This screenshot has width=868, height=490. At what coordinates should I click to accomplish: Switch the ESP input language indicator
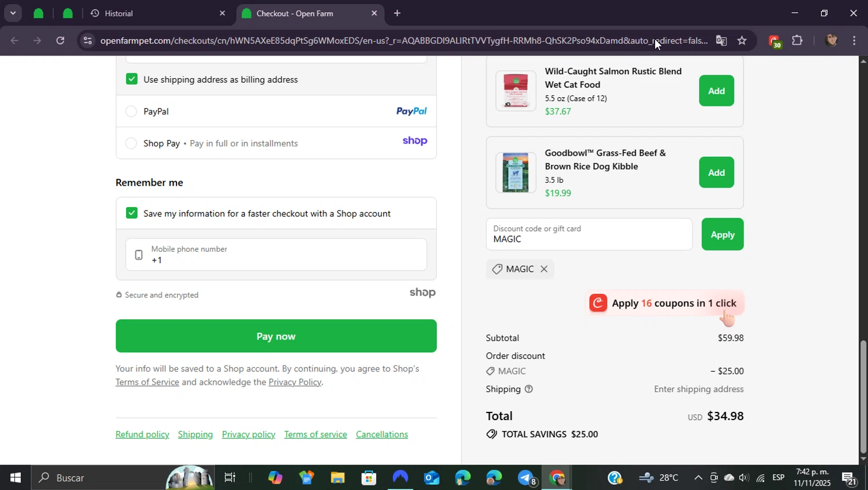click(778, 478)
